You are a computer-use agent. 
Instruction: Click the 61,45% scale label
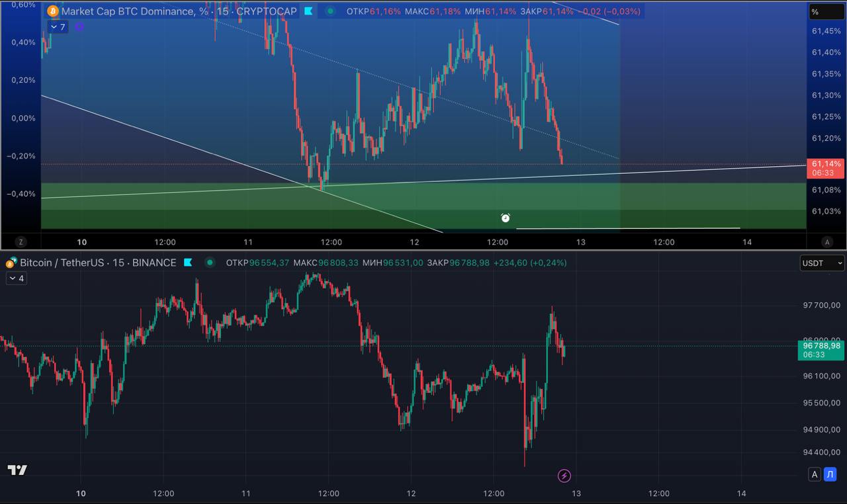826,31
